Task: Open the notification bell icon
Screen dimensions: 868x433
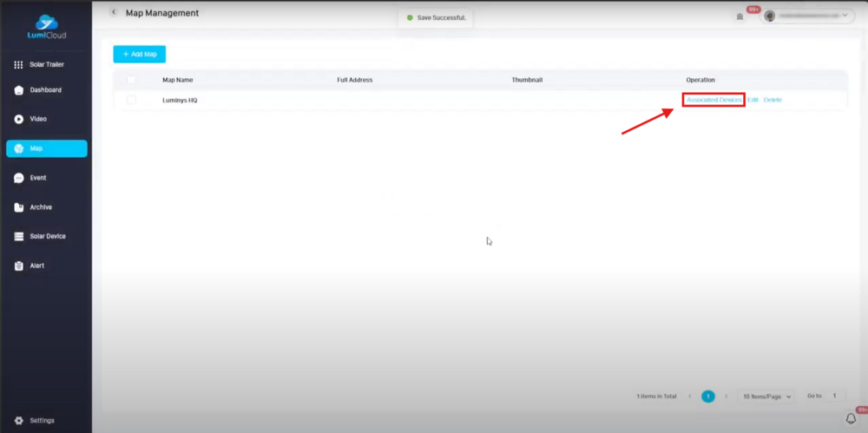Action: coord(851,418)
